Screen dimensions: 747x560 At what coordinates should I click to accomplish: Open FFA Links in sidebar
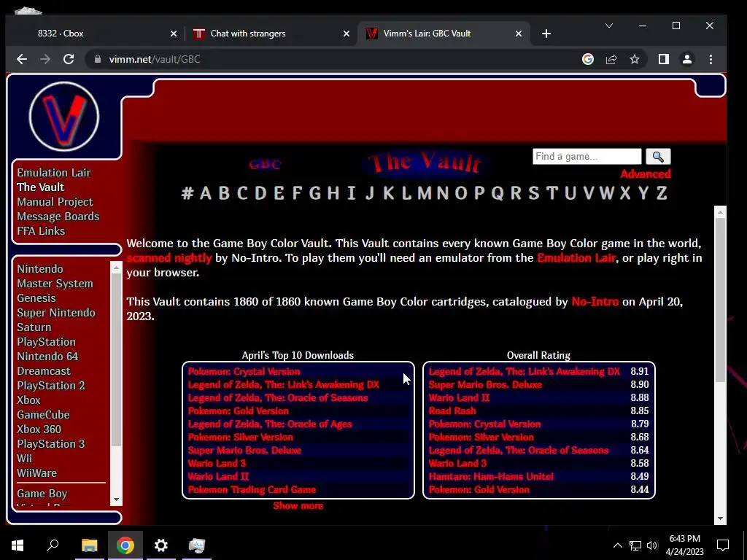pos(41,231)
